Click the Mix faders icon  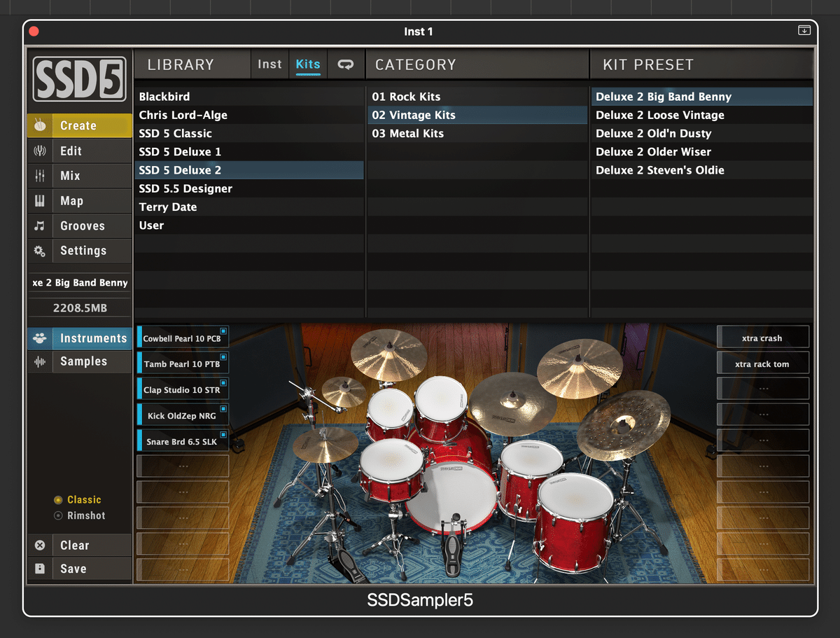pos(40,176)
